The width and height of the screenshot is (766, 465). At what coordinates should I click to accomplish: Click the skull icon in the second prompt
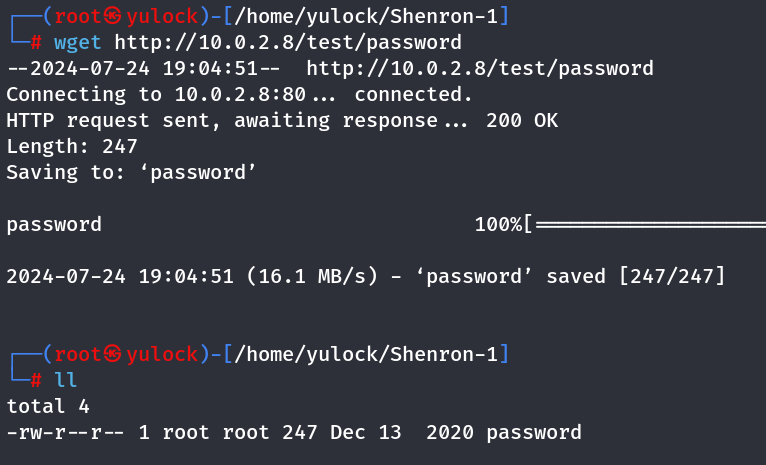(112, 354)
